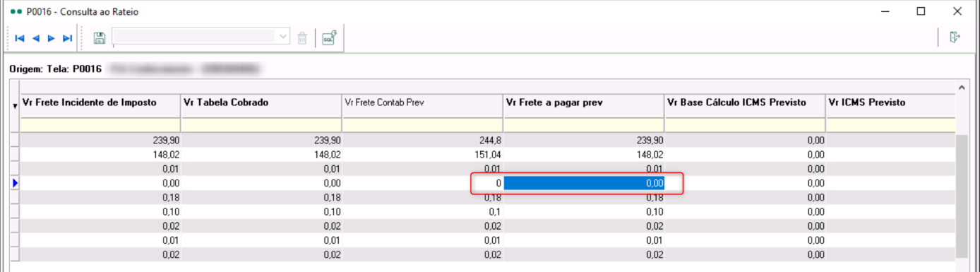Filter field under Vr Base Cálculo ICMS Previsto
Image resolution: width=980 pixels, height=272 pixels.
744,125
